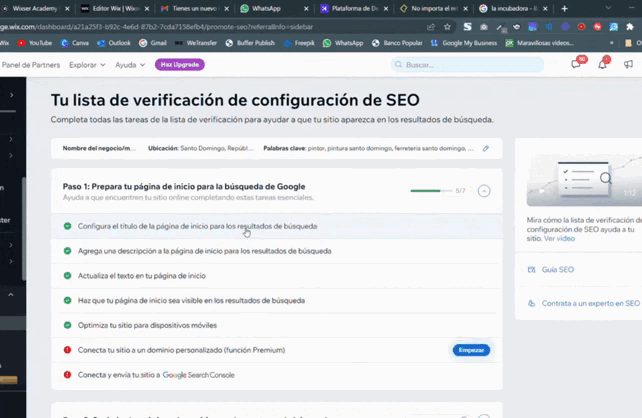Edit business info with the pencil icon
This screenshot has width=642, height=418.
pos(486,148)
